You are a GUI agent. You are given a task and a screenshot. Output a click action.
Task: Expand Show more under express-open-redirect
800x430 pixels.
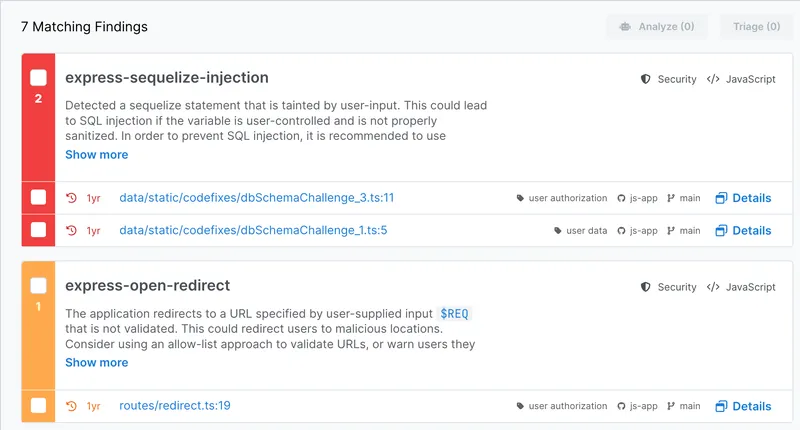pyautogui.click(x=96, y=363)
